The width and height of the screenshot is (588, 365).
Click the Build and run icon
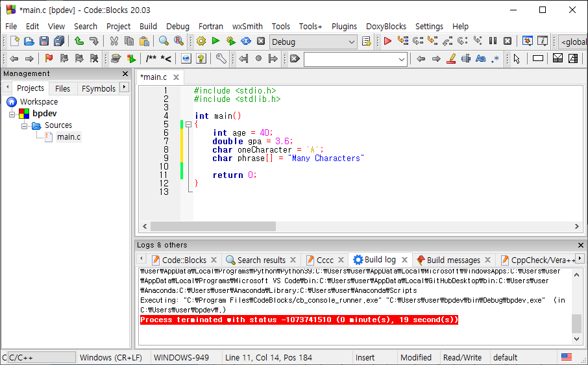[x=230, y=42]
